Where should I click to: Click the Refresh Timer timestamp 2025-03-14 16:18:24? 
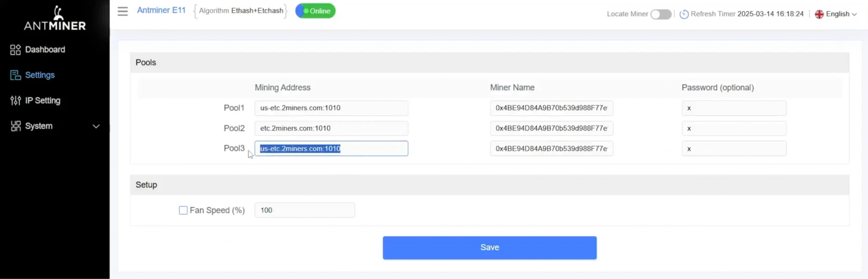pos(770,14)
